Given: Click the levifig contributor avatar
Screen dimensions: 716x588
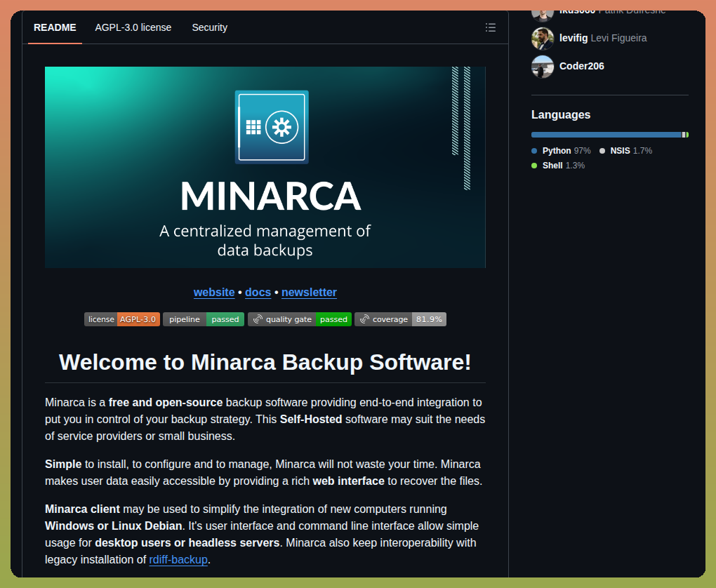Looking at the screenshot, I should click(543, 39).
